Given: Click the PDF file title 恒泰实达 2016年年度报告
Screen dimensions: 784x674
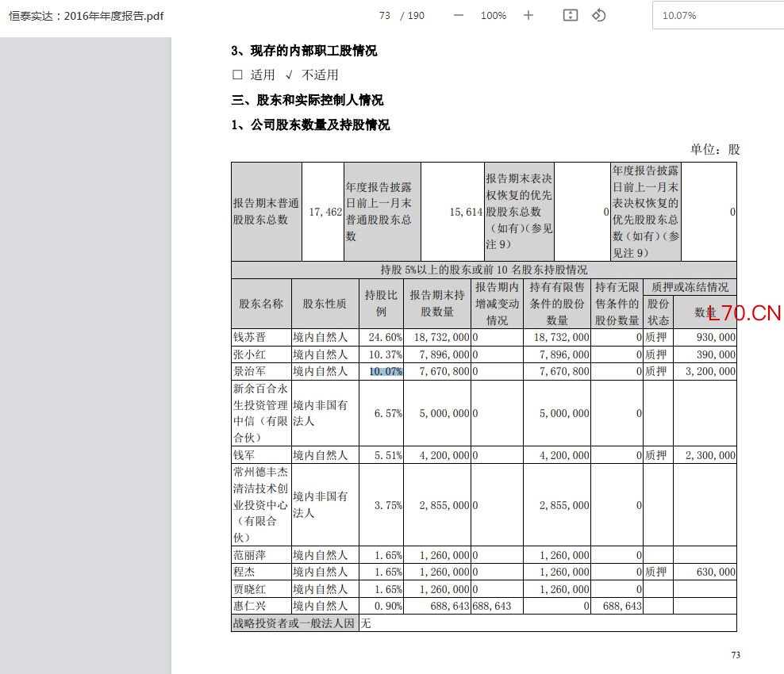Looking at the screenshot, I should (86, 16).
